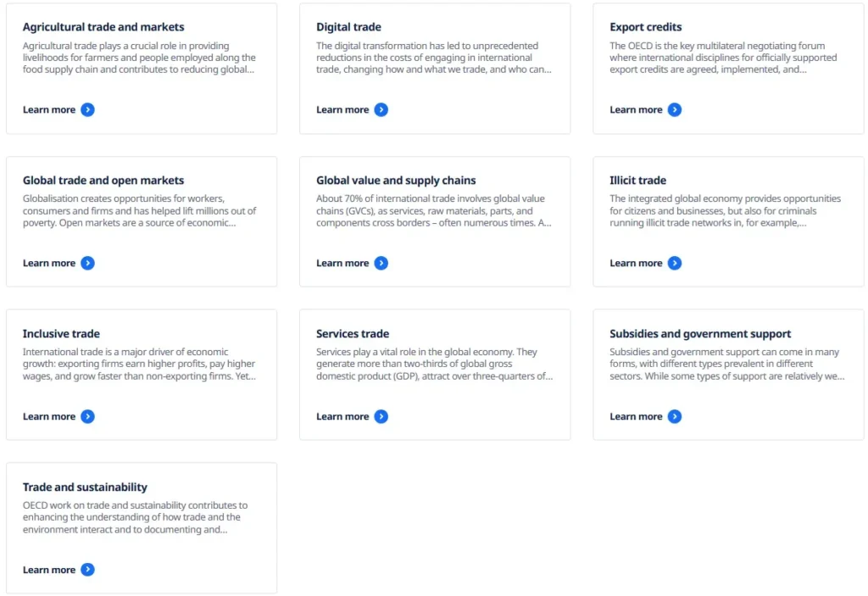This screenshot has height=596, width=868.
Task: Click Learn more text under Inclusive trade
Action: [x=49, y=416]
